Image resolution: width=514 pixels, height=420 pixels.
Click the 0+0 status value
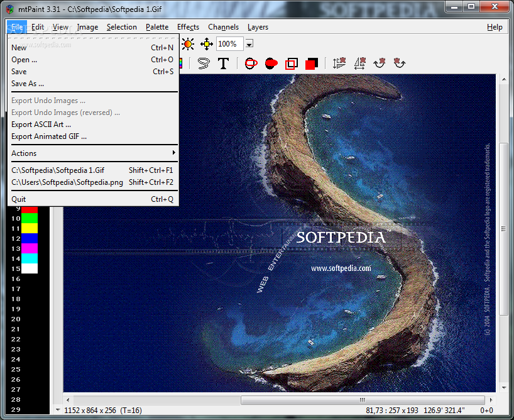(486, 410)
